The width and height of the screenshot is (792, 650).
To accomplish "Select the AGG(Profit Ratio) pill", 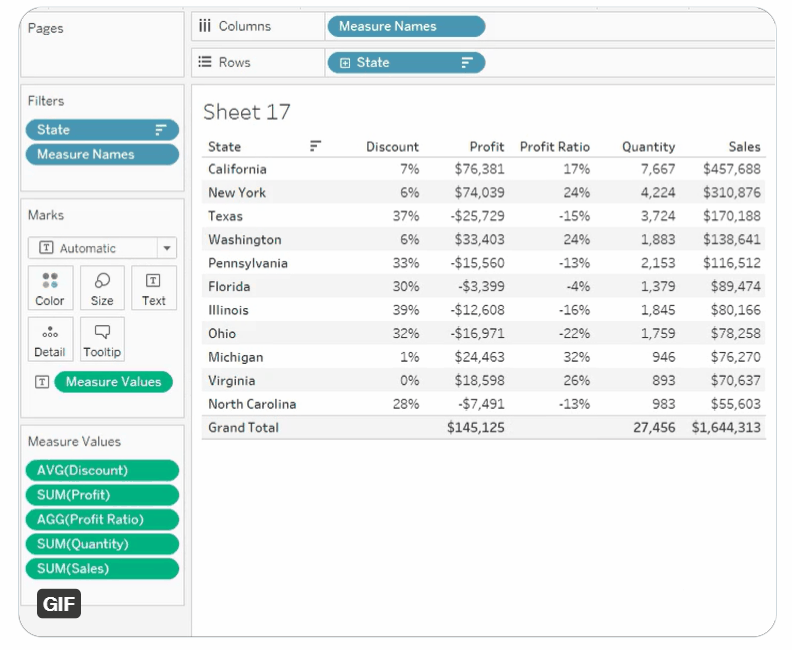I will pos(102,520).
